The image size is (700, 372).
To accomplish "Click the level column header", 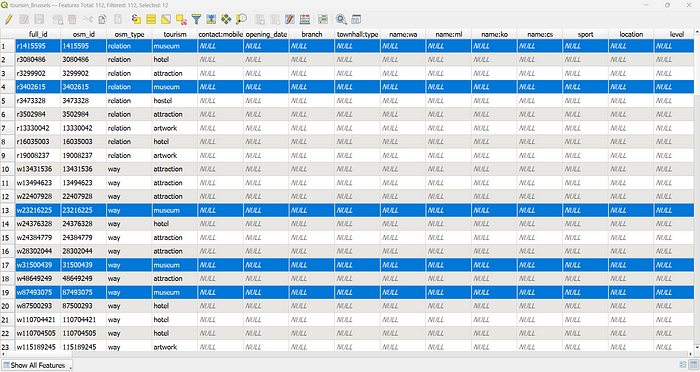I will [x=674, y=34].
